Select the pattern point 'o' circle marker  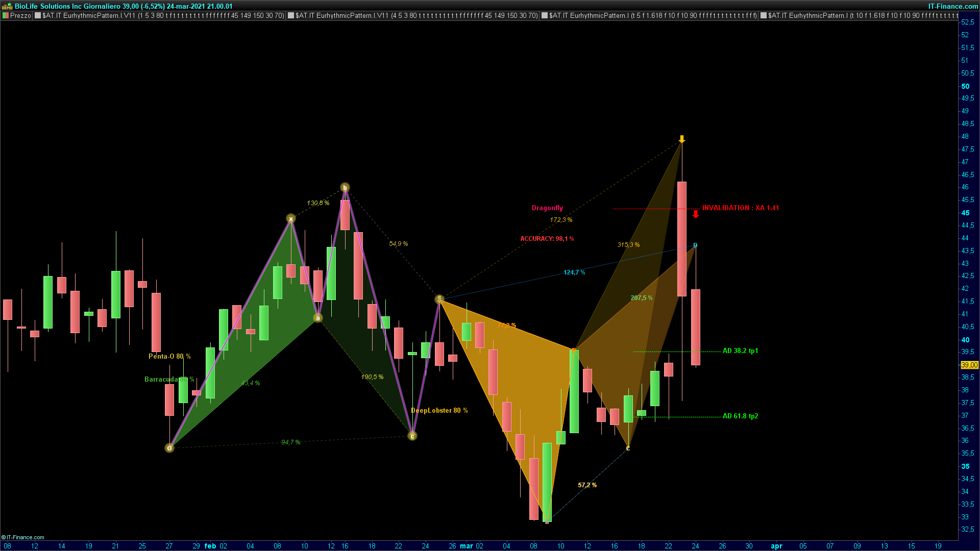[169, 448]
